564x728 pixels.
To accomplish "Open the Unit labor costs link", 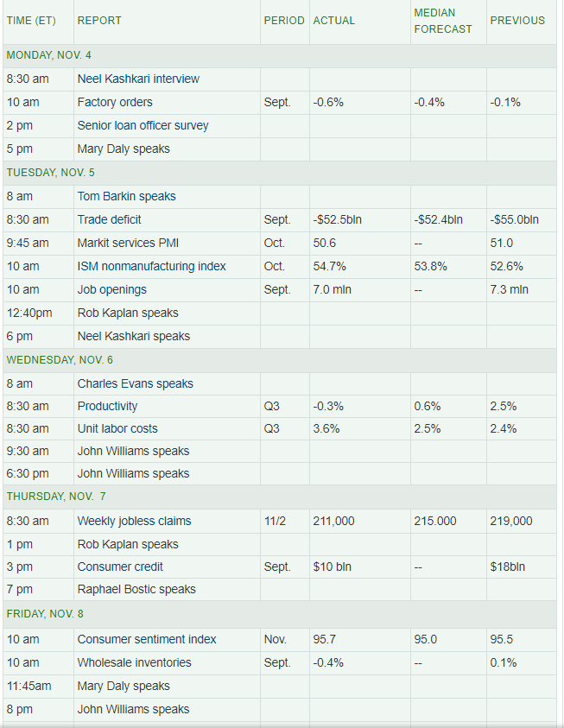I will pyautogui.click(x=117, y=428).
